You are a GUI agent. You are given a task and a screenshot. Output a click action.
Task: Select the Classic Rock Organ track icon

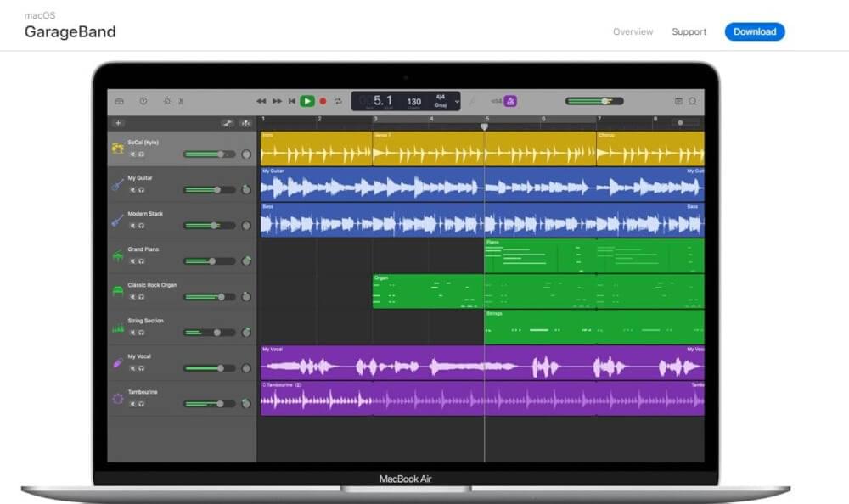point(117,291)
